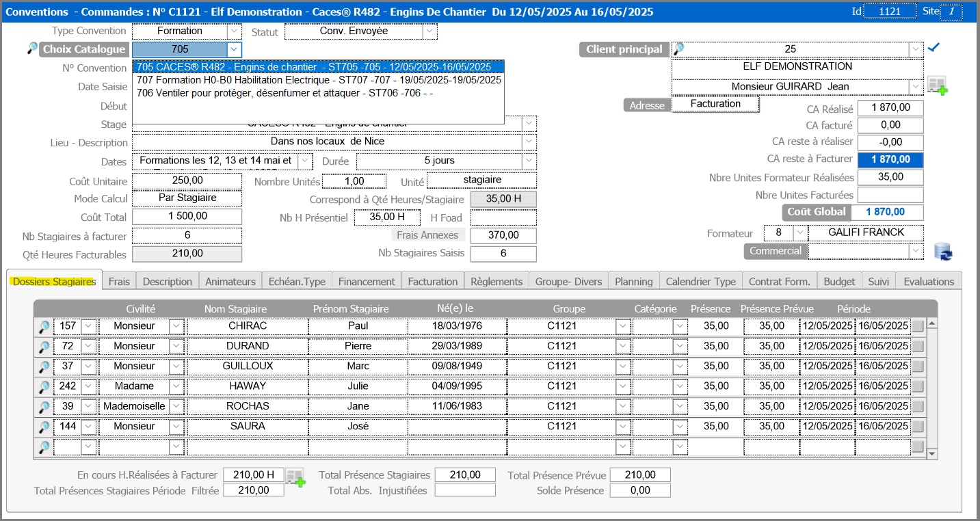
Task: Click the Facturation address field
Action: (x=715, y=104)
